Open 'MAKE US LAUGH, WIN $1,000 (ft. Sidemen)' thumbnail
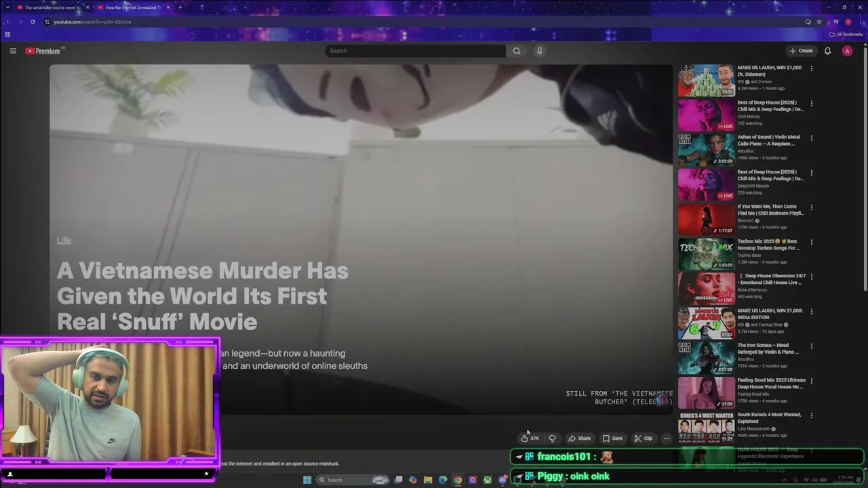 tap(706, 81)
